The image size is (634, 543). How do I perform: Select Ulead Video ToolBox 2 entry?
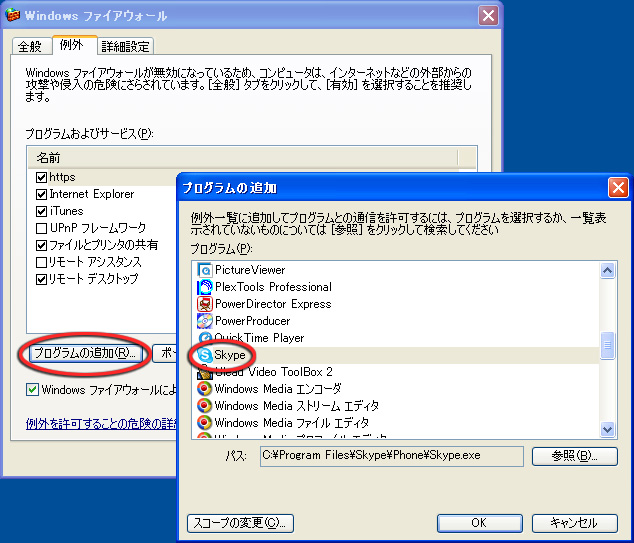point(273,372)
